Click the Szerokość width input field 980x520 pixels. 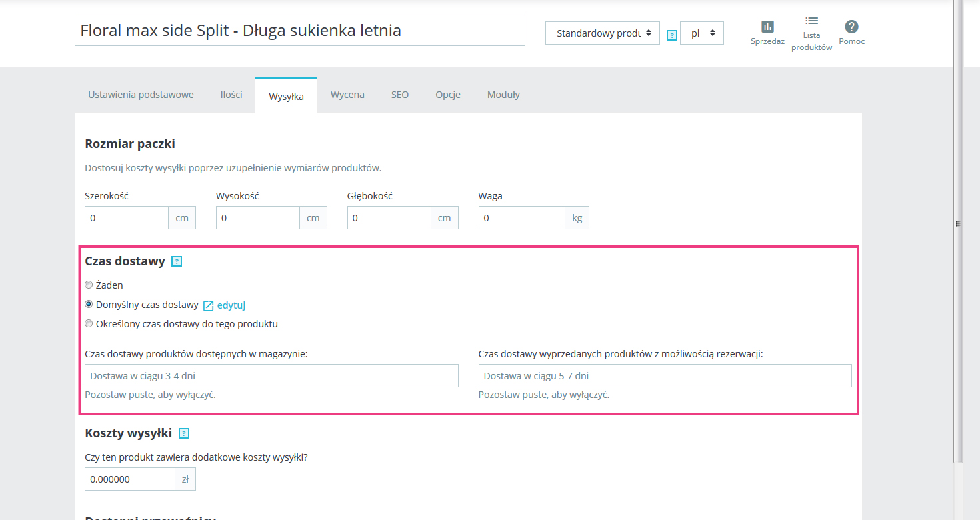(127, 218)
